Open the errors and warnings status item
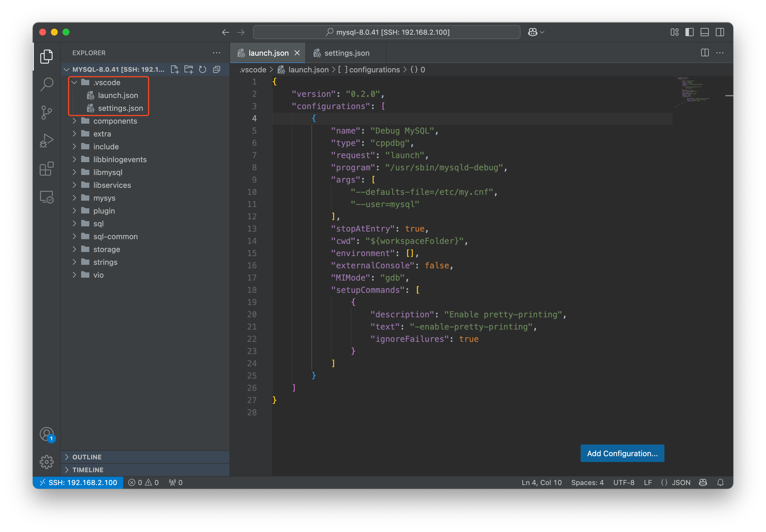The height and width of the screenshot is (532, 766). click(143, 483)
